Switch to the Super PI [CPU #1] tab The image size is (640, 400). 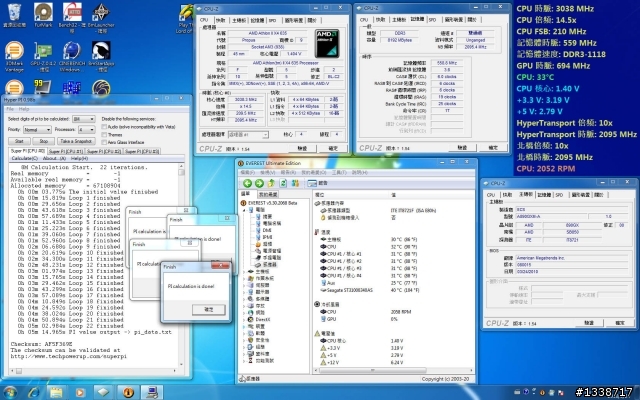tap(66, 151)
